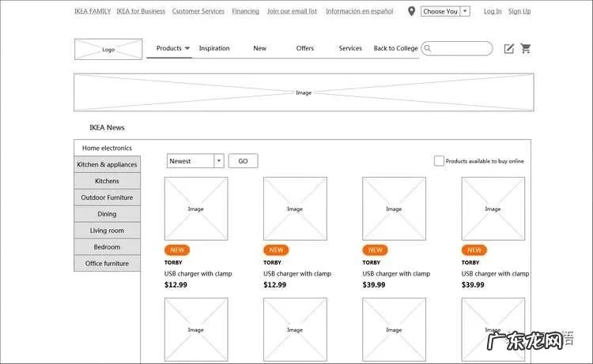Click the wide banner image placeholder
This screenshot has width=593, height=364.
click(304, 92)
